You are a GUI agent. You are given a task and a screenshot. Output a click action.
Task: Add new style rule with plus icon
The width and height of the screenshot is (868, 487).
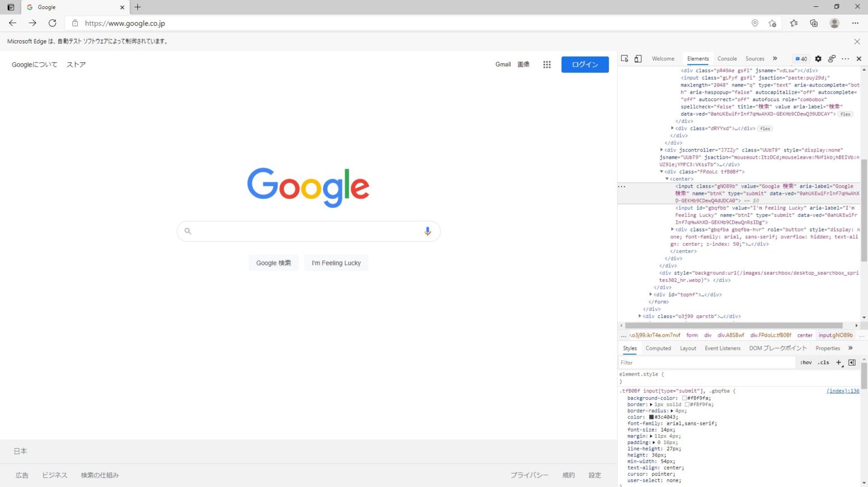[839, 363]
